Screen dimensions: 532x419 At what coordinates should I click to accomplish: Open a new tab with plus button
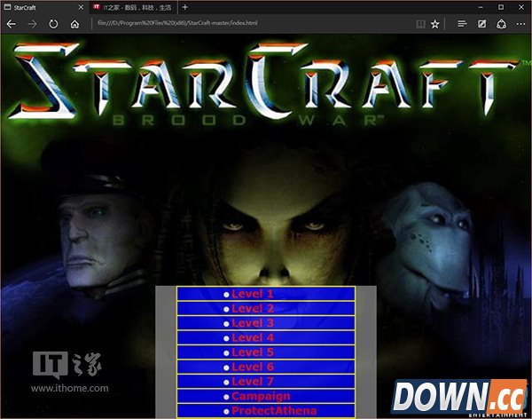(184, 7)
